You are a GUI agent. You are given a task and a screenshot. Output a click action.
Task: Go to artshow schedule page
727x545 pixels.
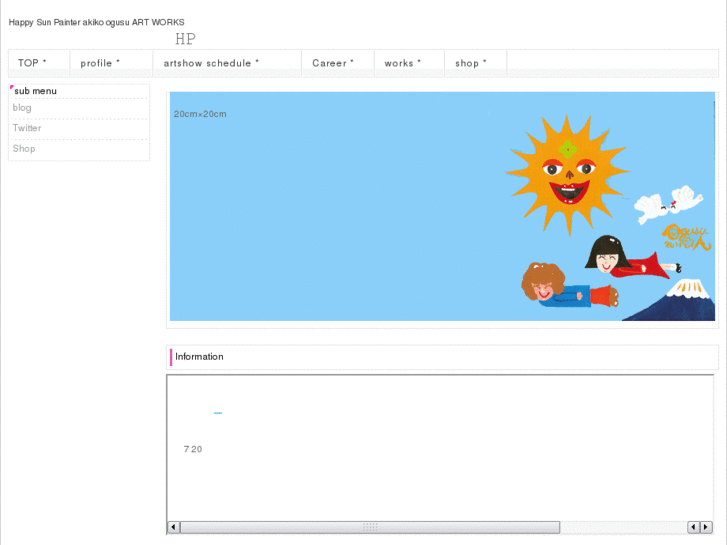211,63
